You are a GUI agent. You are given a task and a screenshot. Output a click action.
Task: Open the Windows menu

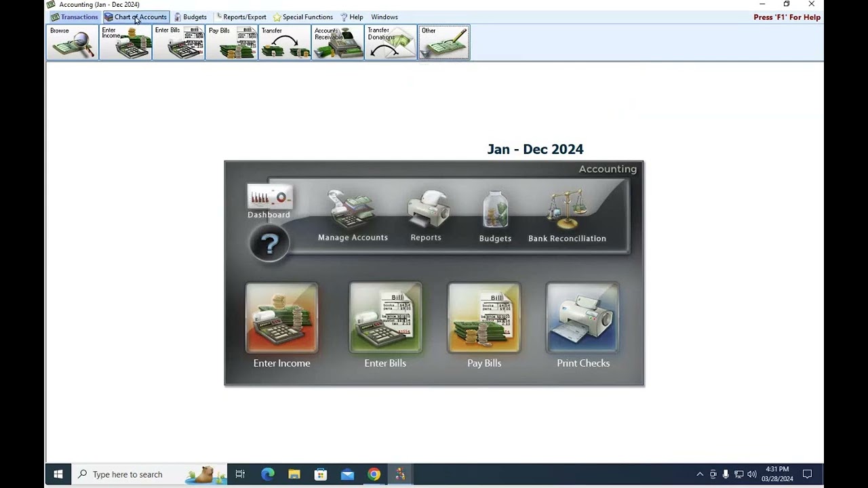point(384,17)
